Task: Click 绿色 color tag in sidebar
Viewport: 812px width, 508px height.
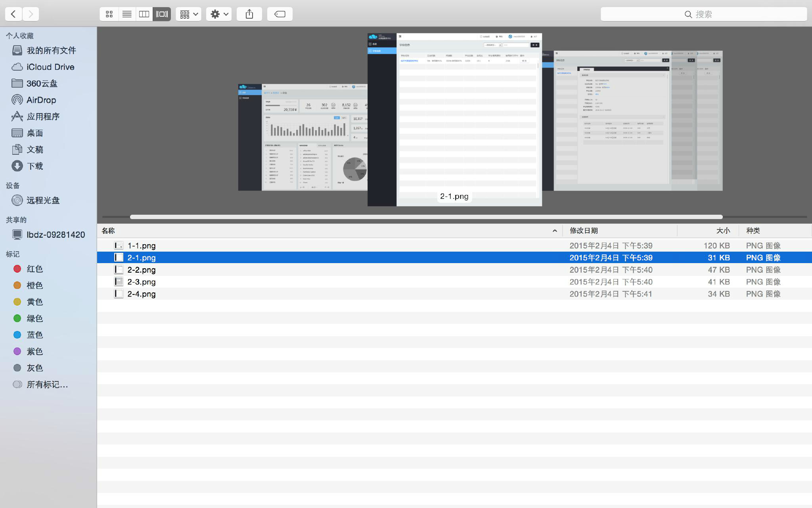Action: (x=34, y=318)
